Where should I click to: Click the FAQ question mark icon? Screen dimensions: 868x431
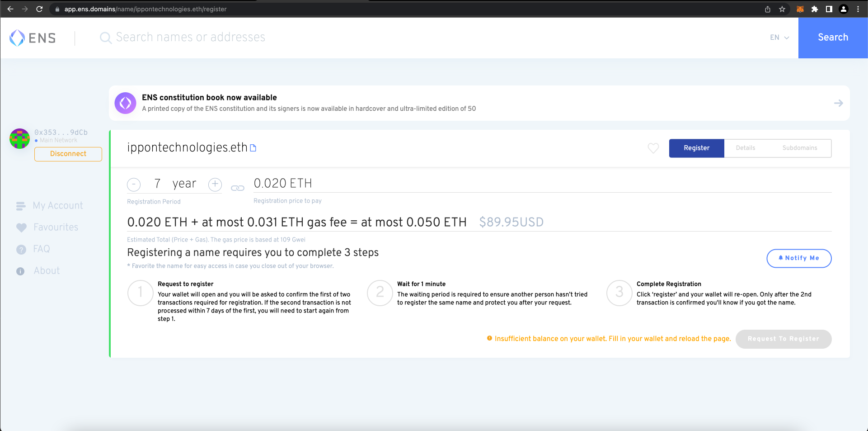pyautogui.click(x=21, y=250)
